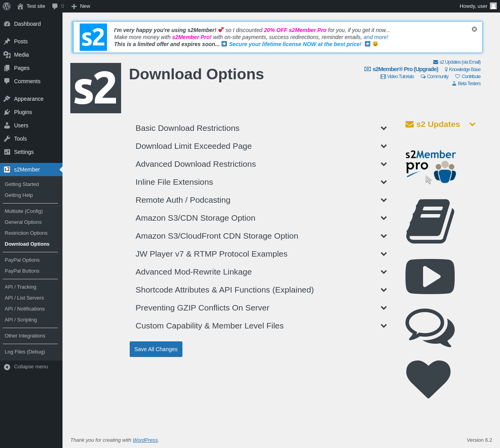Click Secure your lifetime license link
The height and width of the screenshot is (448, 500).
295,44
